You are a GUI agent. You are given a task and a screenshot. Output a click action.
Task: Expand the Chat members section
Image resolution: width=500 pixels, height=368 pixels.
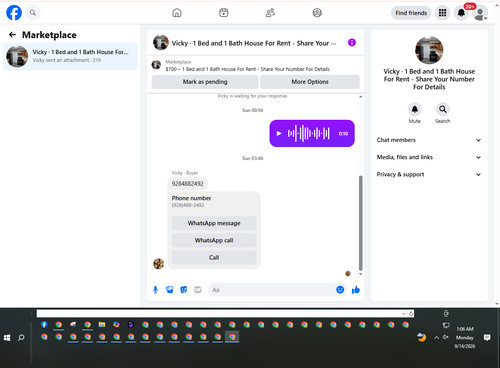[x=429, y=140]
